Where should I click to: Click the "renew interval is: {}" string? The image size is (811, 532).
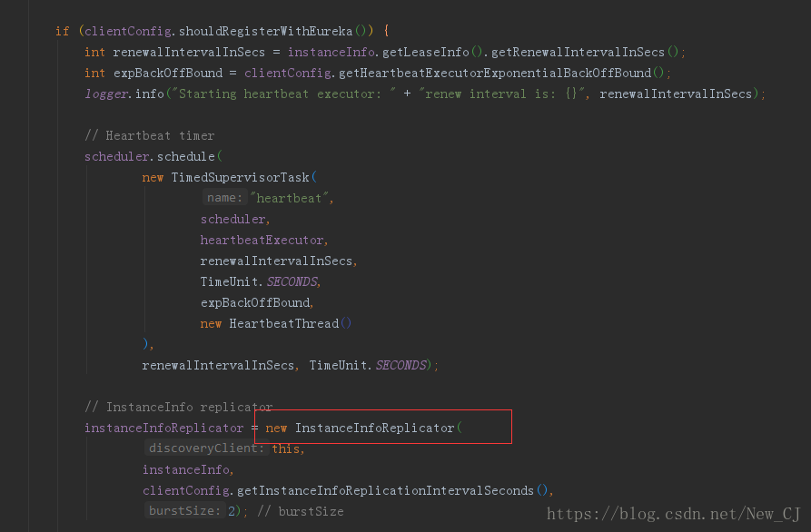pos(501,94)
